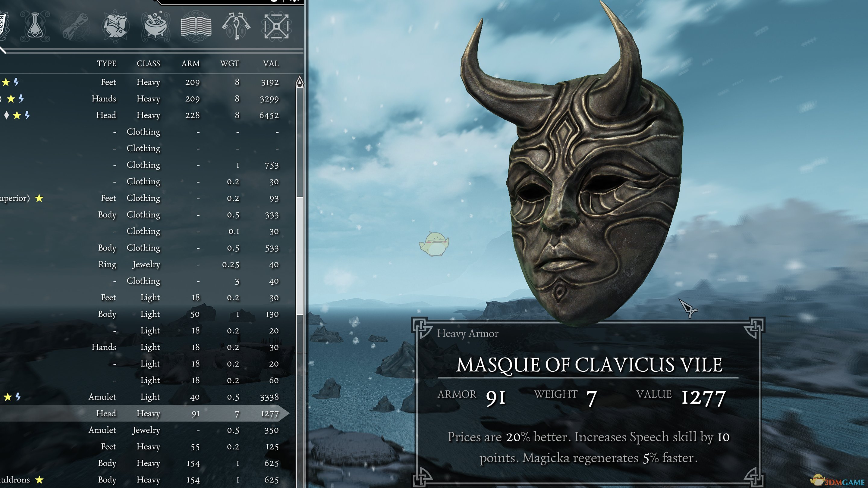Sort the item list by CLASS column

tap(148, 63)
